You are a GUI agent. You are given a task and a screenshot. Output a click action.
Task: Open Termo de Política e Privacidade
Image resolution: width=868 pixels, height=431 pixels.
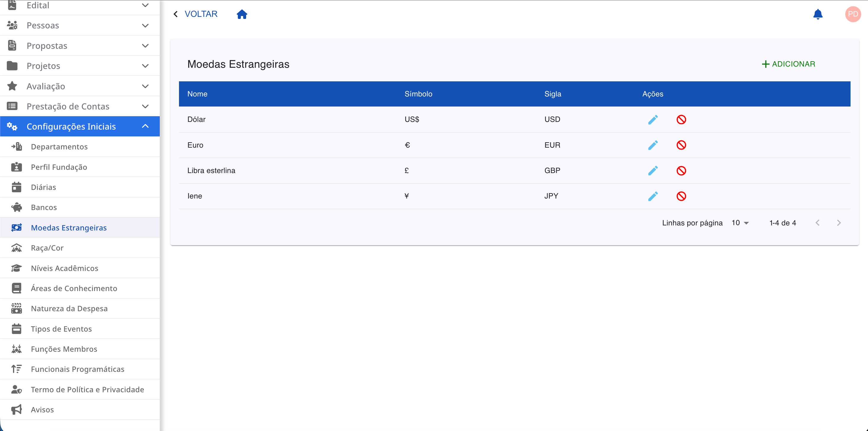pyautogui.click(x=80, y=389)
